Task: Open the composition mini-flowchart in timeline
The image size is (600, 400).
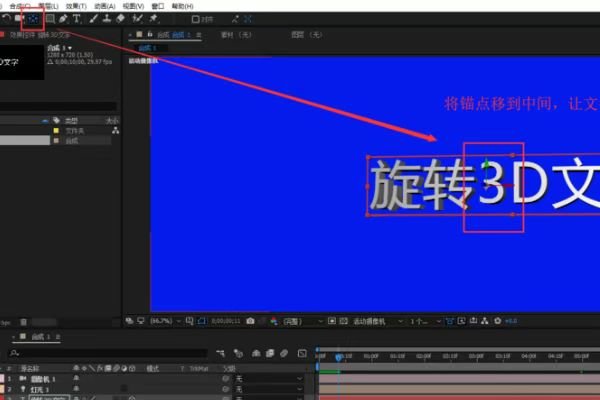Action: point(220,353)
